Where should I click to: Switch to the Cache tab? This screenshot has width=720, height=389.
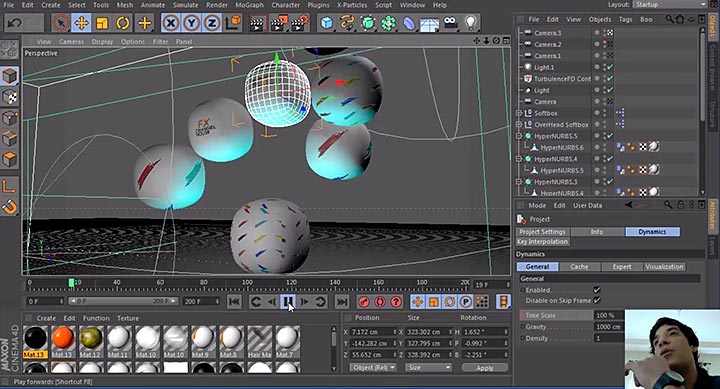[579, 267]
